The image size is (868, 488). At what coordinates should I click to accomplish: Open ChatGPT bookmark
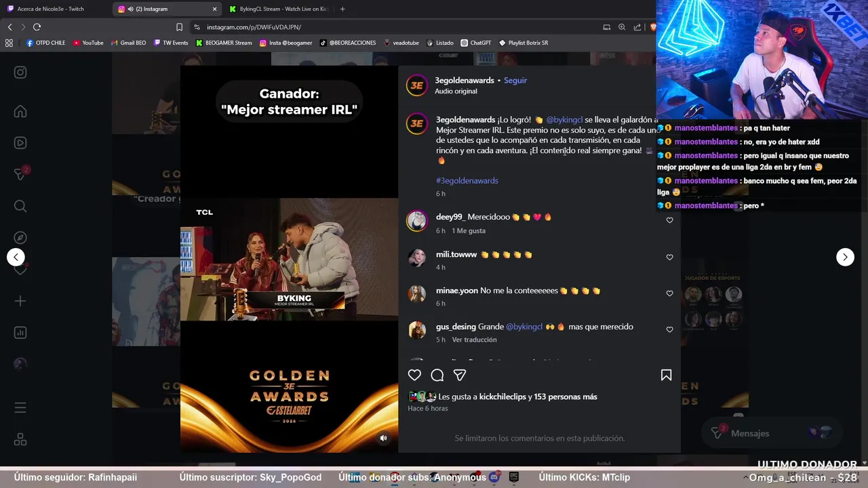pos(475,43)
